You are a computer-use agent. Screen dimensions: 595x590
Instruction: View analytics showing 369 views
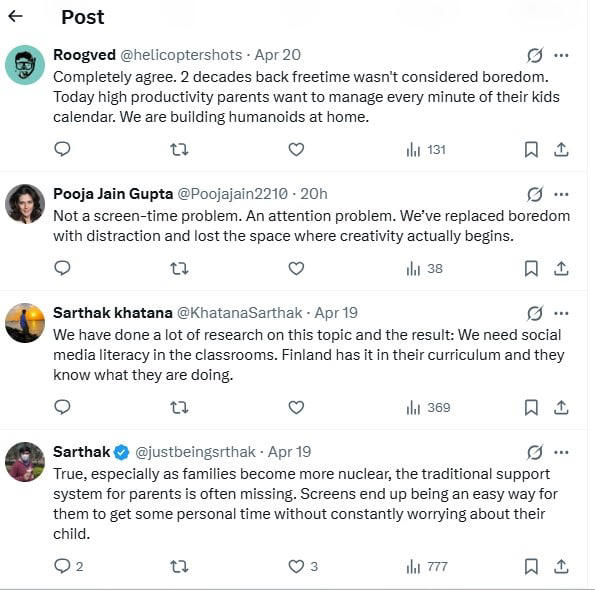[428, 408]
